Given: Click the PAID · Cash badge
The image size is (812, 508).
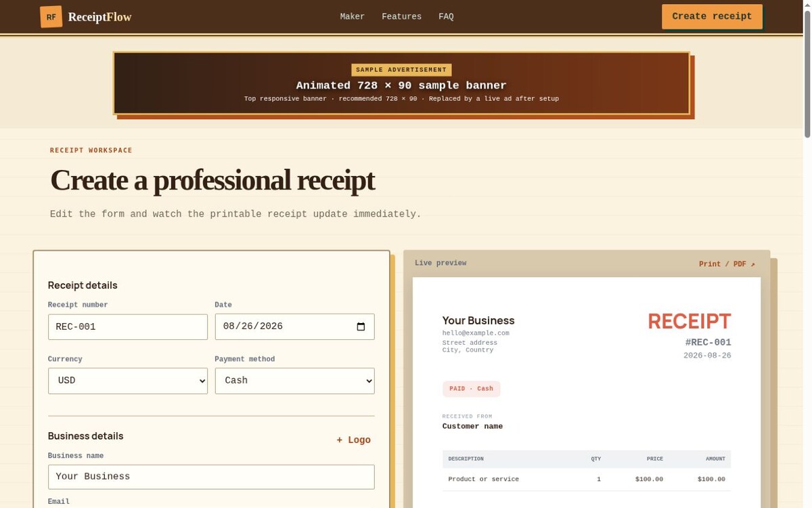Looking at the screenshot, I should pyautogui.click(x=472, y=389).
